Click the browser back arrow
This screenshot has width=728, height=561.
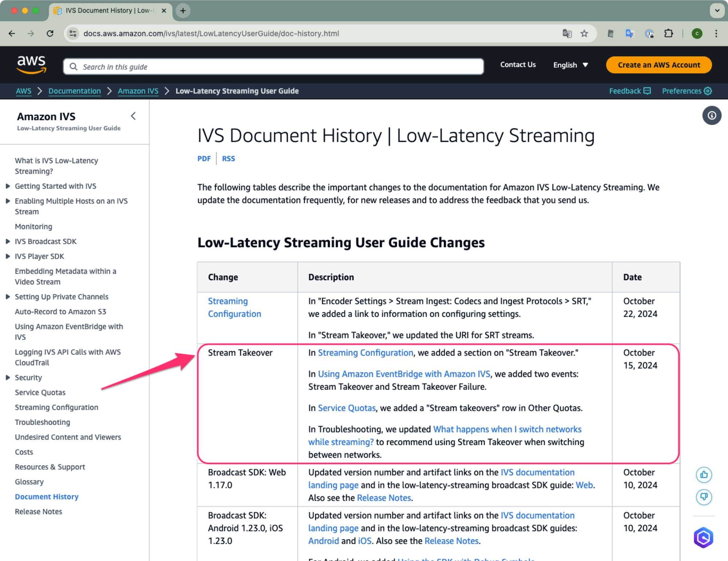pos(12,33)
